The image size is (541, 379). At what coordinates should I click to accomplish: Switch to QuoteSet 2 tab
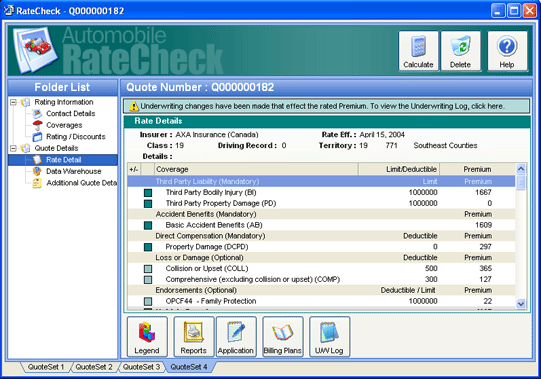pos(94,367)
